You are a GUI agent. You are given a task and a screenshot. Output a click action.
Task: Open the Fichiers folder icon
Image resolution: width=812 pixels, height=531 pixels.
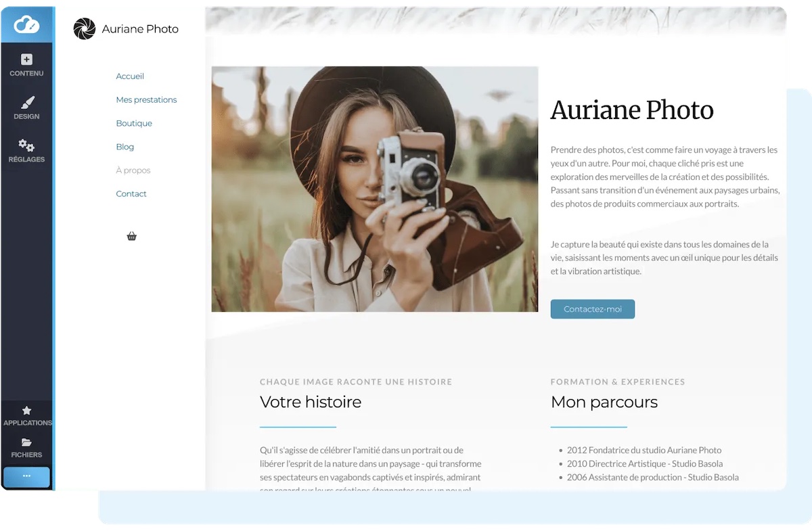pyautogui.click(x=26, y=442)
